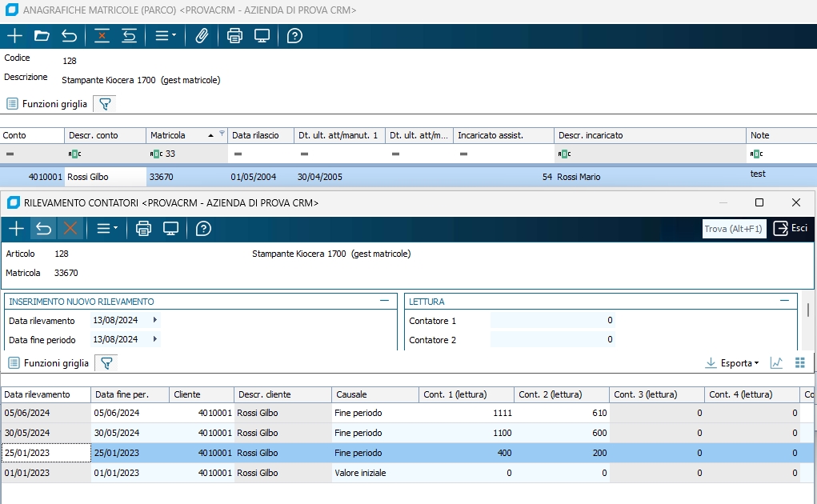Open the chart icon next to Esporta
Image resolution: width=817 pixels, height=504 pixels.
(x=776, y=363)
